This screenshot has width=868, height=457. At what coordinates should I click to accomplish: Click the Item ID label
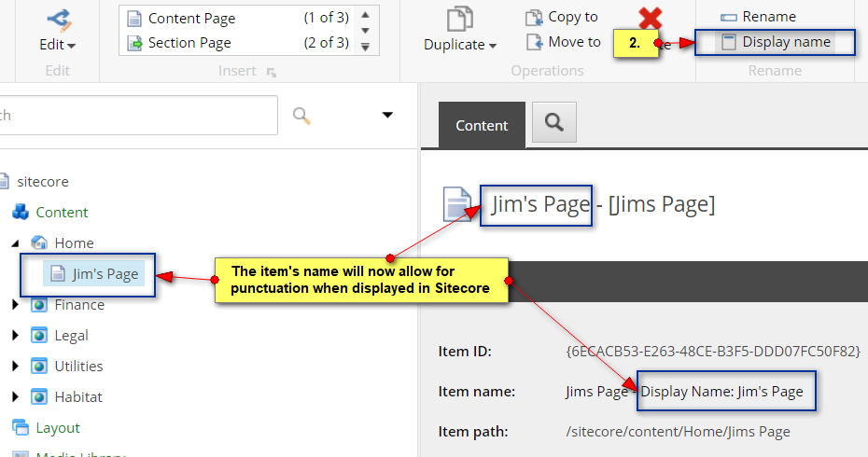click(x=465, y=352)
